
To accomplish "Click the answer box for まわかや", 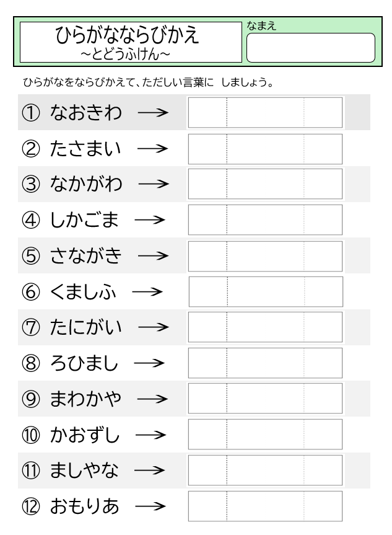I will pyautogui.click(x=265, y=398).
